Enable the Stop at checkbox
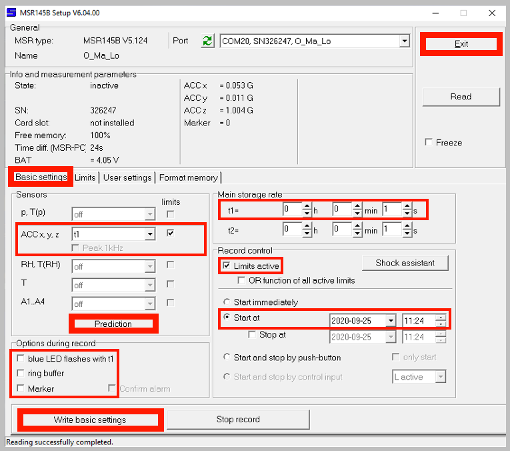Viewport: 510px width, 452px height. 252,334
